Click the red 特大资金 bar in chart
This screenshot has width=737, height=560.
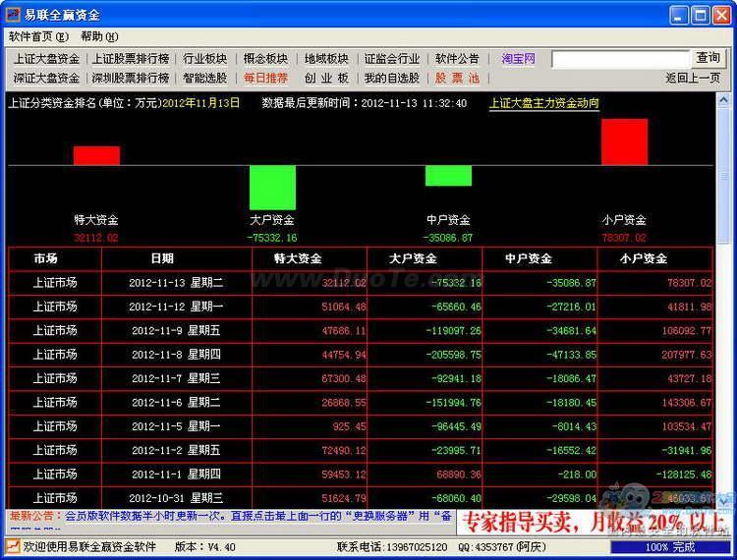click(x=96, y=155)
